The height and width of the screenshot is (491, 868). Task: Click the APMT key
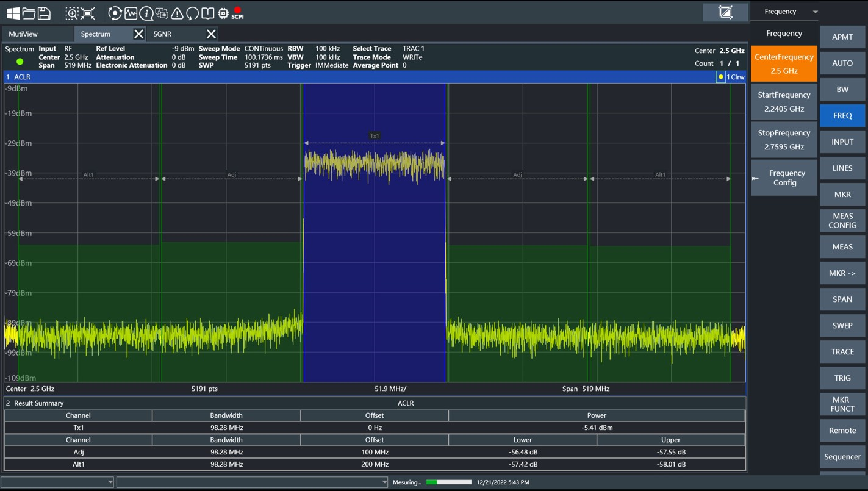click(x=842, y=37)
